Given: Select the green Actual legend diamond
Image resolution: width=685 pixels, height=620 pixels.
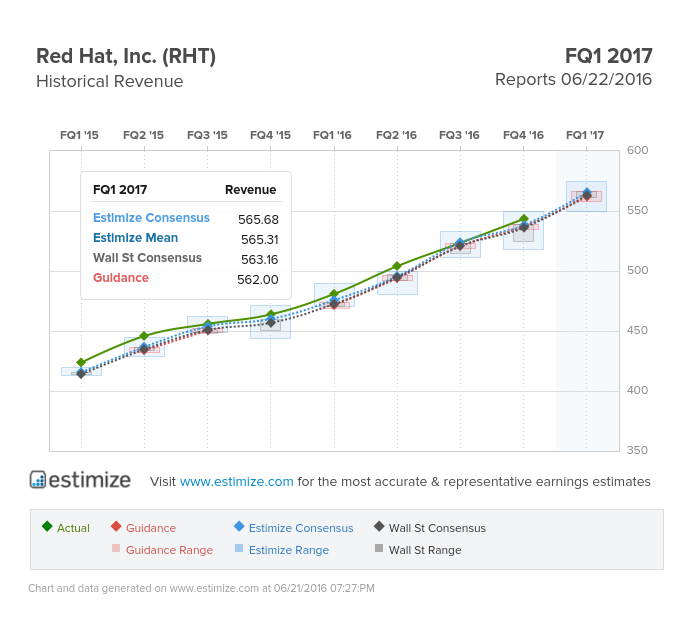Looking at the screenshot, I should pyautogui.click(x=47, y=526).
